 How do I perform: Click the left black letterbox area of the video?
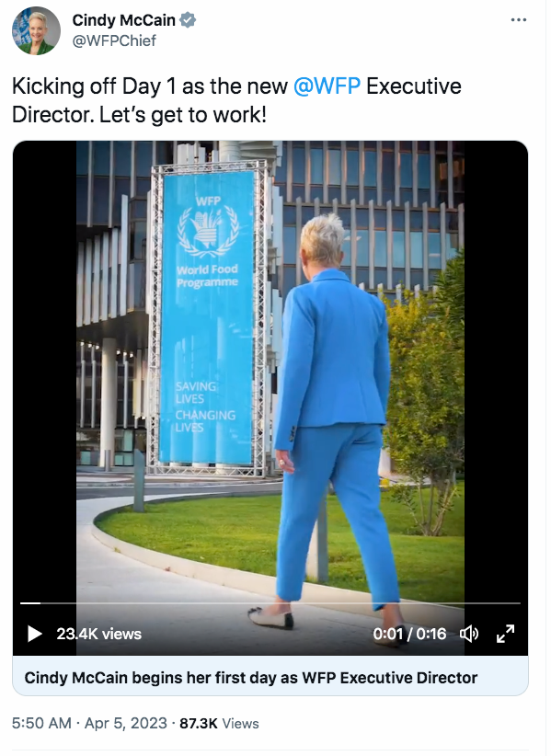[x=44, y=366]
